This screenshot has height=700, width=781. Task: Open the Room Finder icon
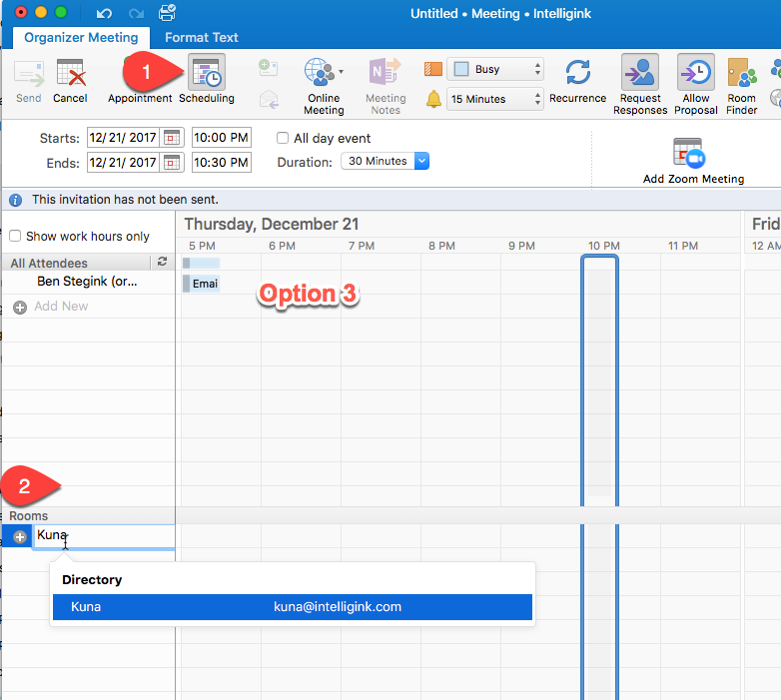(x=742, y=73)
